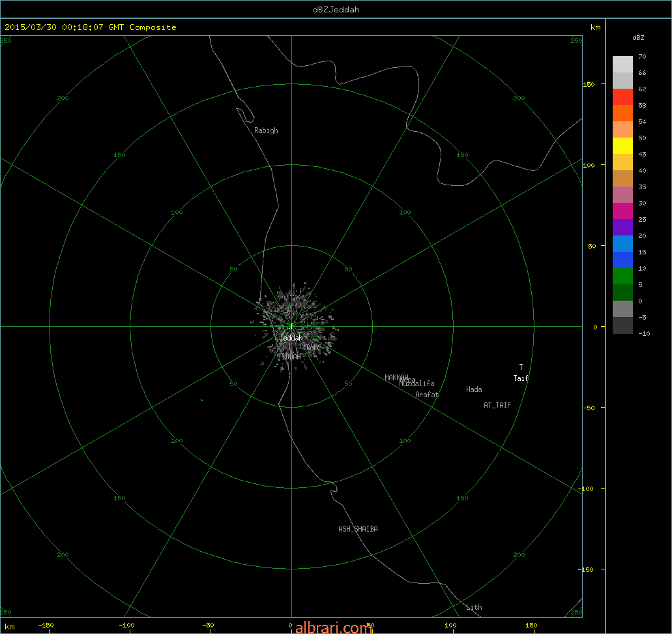Screen dimensions: 672x634
Task: Click the '150' label on right axis
Action: [x=589, y=85]
